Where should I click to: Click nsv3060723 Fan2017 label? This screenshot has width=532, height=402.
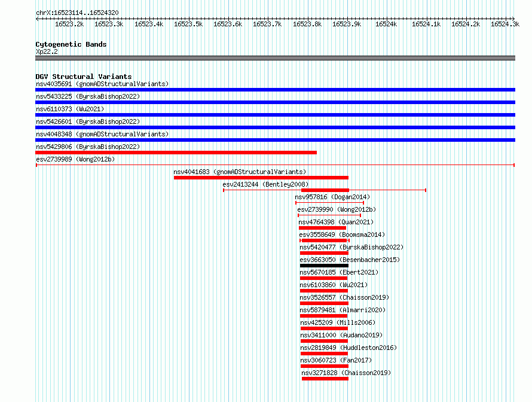tap(336, 360)
